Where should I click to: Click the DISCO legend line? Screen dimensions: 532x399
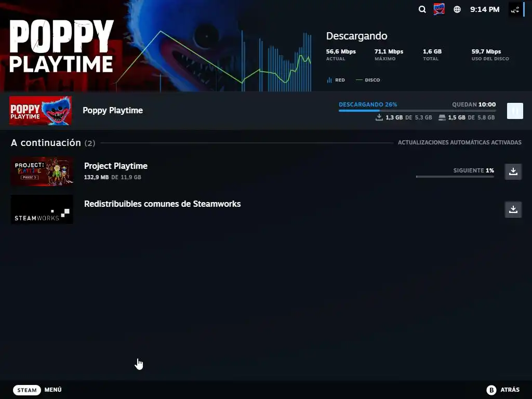click(359, 80)
